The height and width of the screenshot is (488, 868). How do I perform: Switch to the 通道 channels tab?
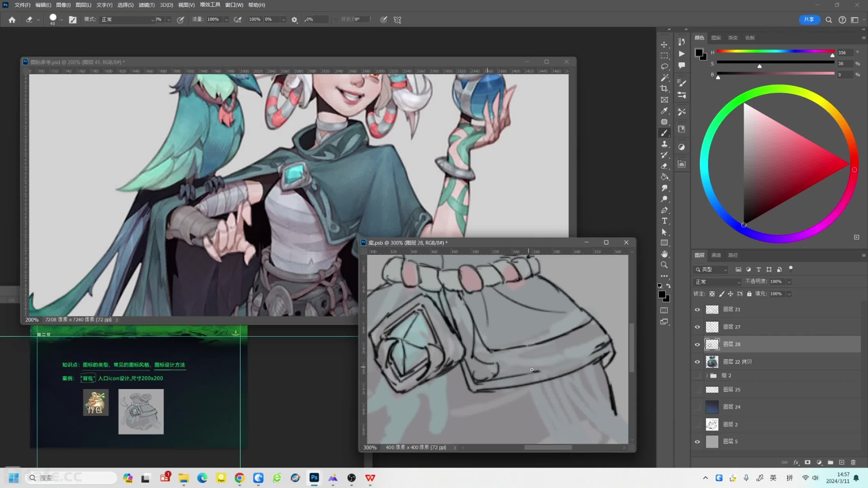[x=716, y=255]
